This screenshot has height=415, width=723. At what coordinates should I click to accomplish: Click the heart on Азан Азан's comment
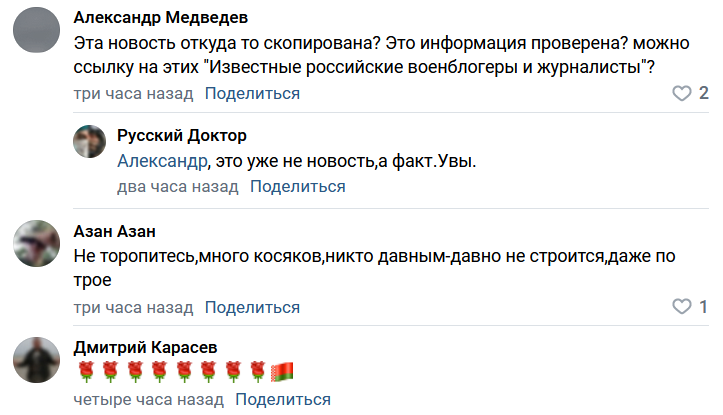click(x=681, y=306)
